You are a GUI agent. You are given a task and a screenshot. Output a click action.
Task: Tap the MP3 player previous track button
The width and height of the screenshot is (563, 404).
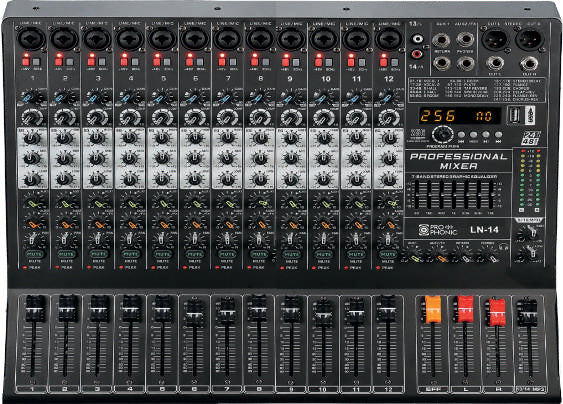pyautogui.click(x=461, y=135)
